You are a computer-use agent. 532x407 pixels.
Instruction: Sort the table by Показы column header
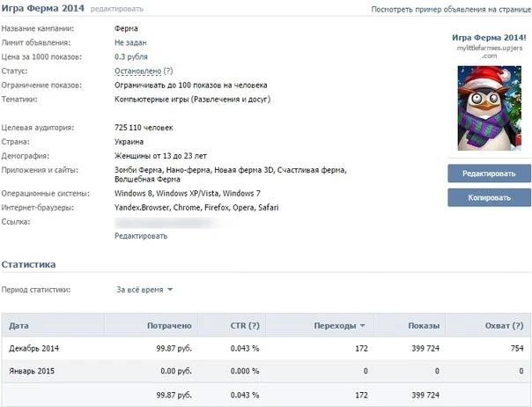424,326
